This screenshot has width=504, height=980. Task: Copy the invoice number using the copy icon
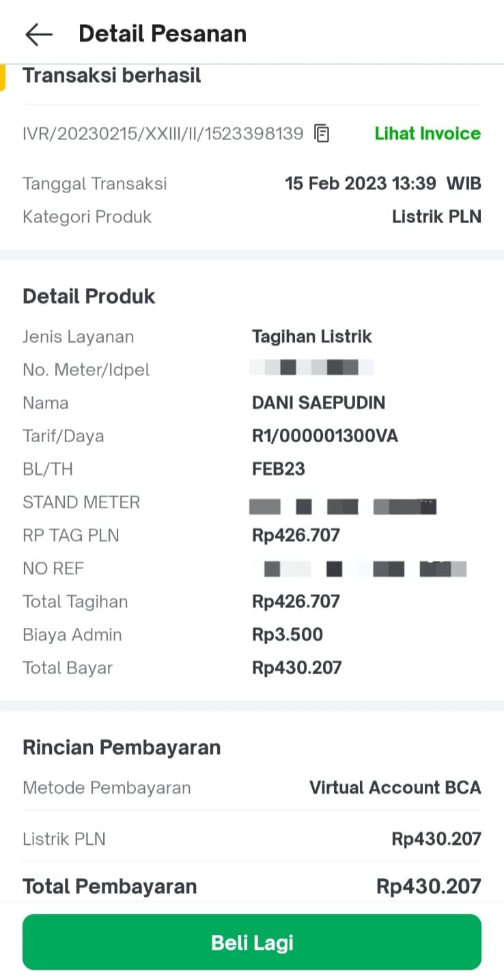click(322, 133)
